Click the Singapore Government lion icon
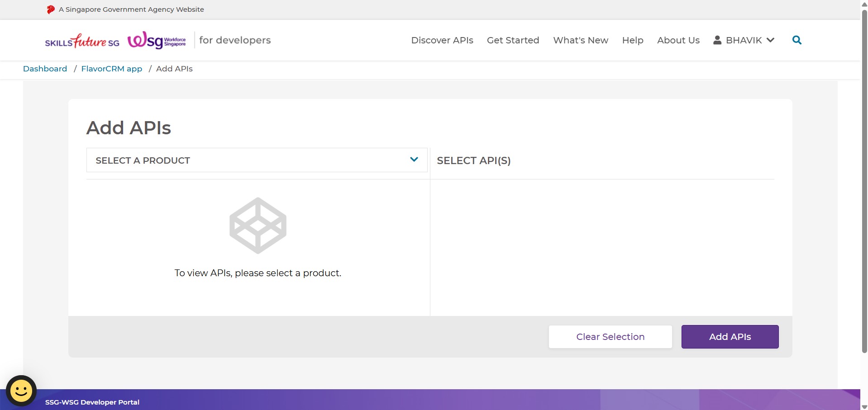The width and height of the screenshot is (868, 410). pos(51,9)
